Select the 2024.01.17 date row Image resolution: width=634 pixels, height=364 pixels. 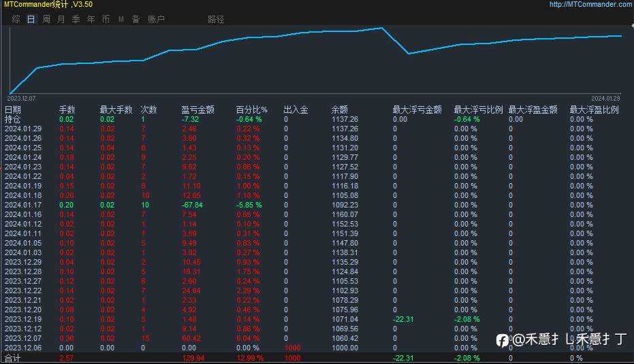(x=23, y=205)
